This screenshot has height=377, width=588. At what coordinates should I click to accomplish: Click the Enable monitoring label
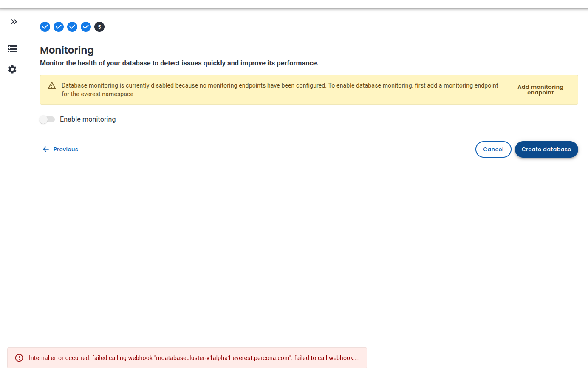coord(88,119)
